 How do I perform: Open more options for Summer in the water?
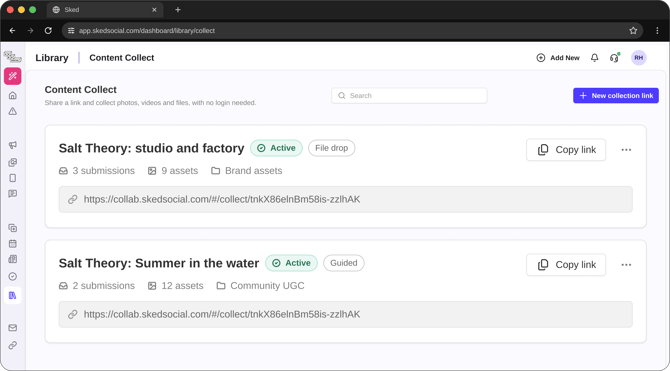[x=626, y=265]
